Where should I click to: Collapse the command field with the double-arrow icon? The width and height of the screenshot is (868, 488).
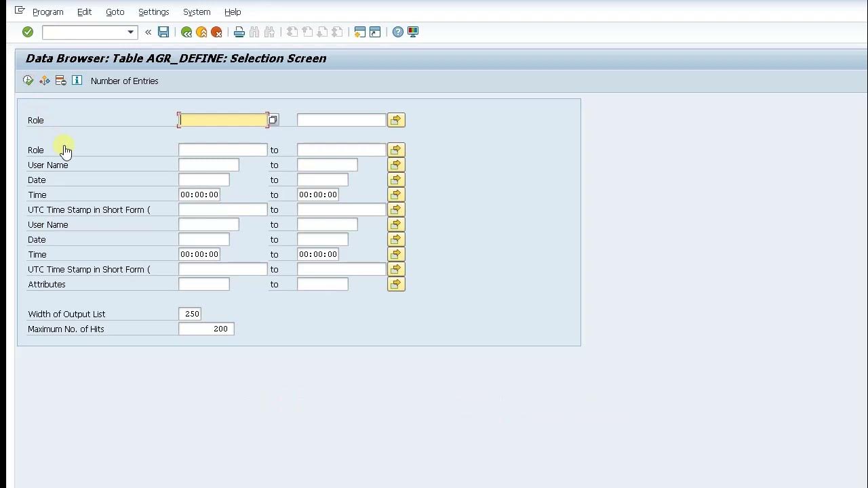pos(148,32)
